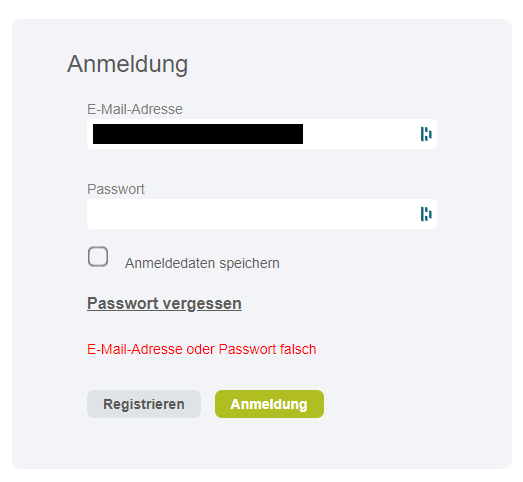Viewport: 523px width, 482px height.
Task: Focus the E-Mail-Adresse input field
Action: pyautogui.click(x=262, y=134)
